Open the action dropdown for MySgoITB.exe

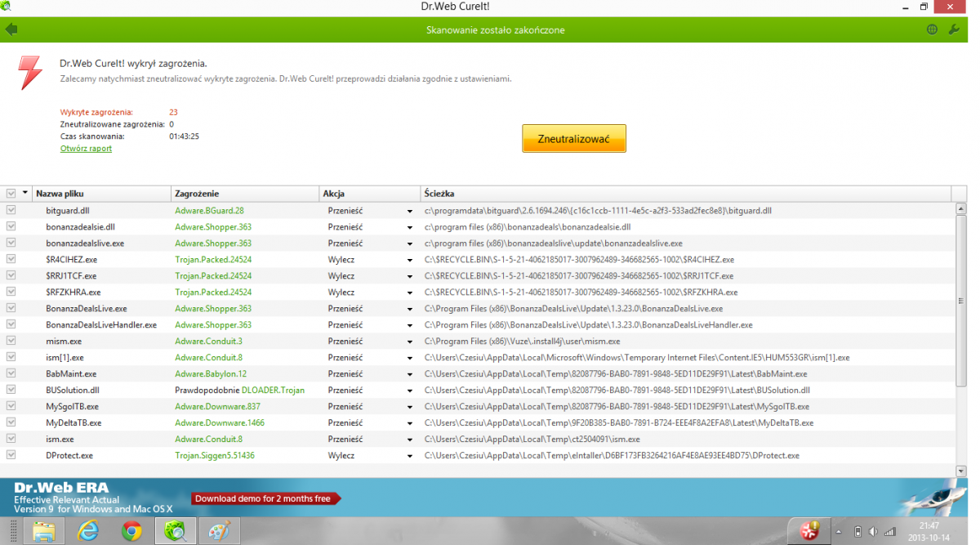[x=410, y=407]
